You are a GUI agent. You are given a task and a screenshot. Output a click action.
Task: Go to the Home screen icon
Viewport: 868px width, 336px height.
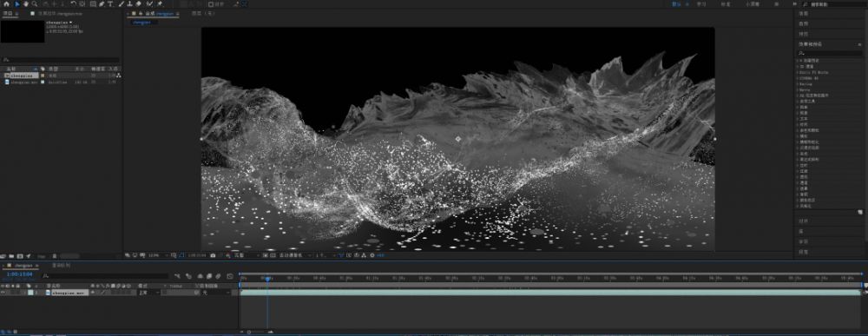[x=6, y=3]
